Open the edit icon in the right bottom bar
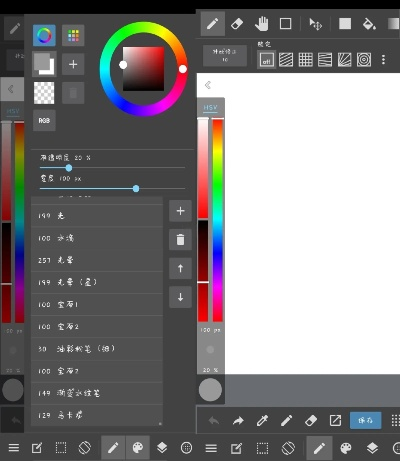Screen dimensions: 400x461 click(236, 448)
